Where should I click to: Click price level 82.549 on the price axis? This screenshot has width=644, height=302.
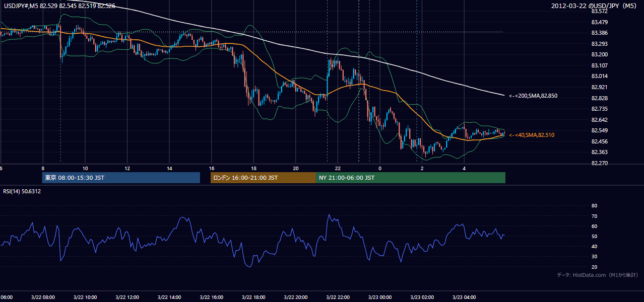599,130
